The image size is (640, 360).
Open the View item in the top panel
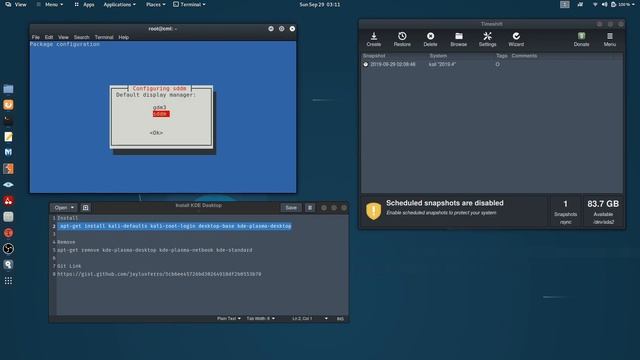click(x=16, y=4)
